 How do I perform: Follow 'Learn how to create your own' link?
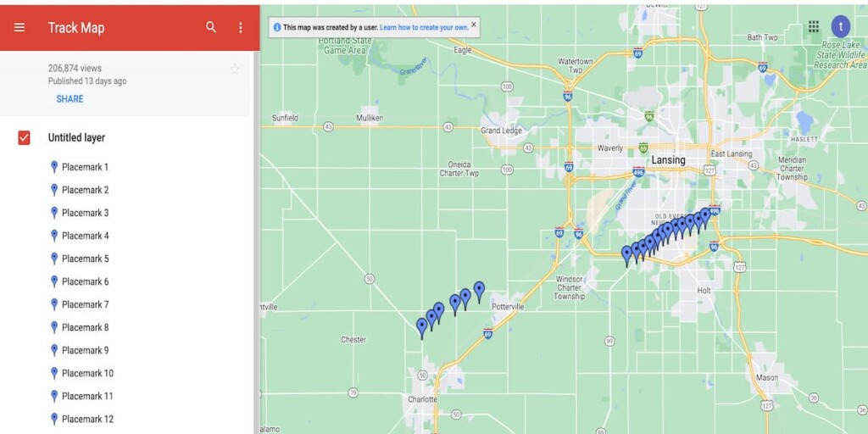(424, 27)
